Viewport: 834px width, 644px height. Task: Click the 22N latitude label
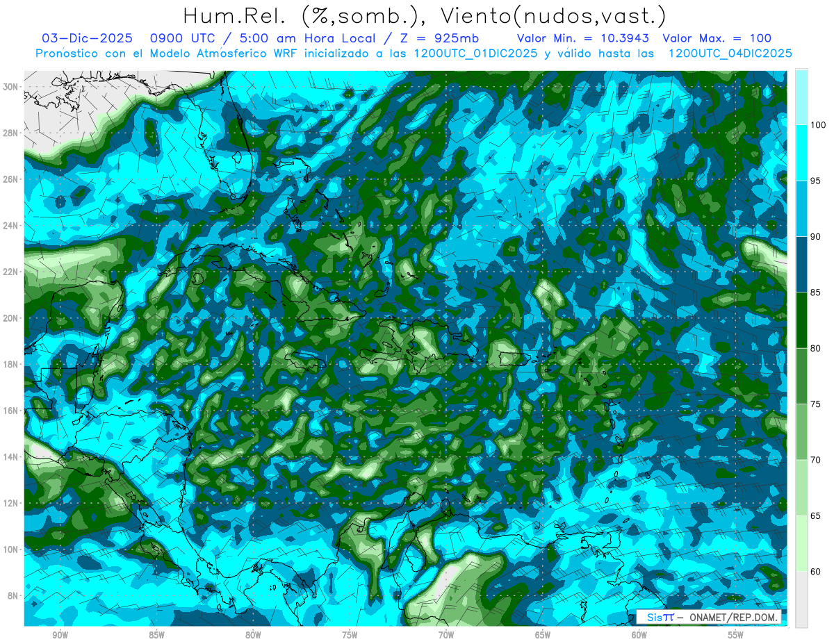pos(11,272)
